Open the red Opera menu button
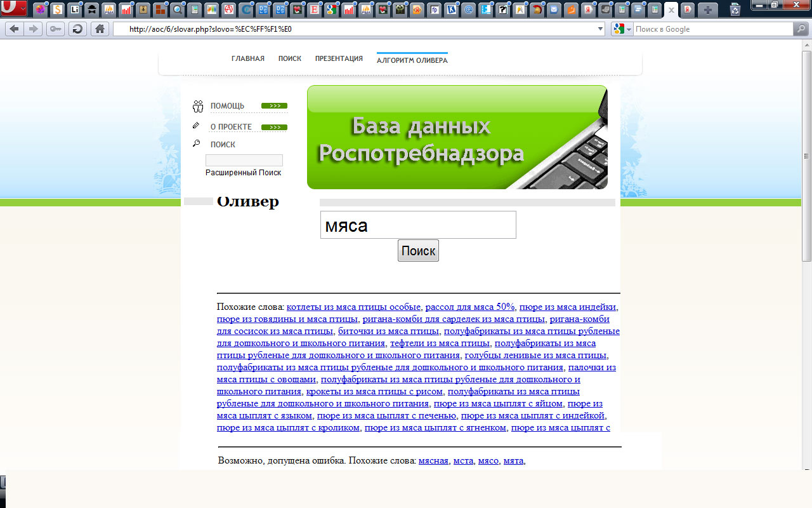 pos(13,9)
